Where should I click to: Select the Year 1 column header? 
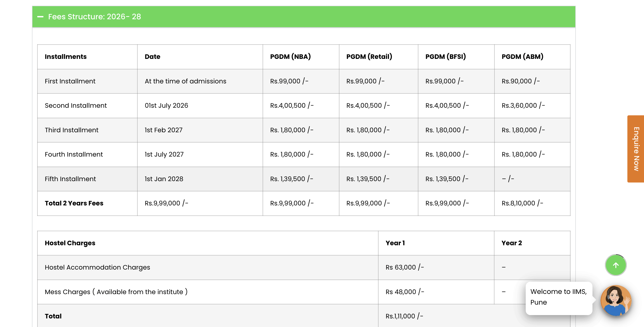[x=395, y=243]
